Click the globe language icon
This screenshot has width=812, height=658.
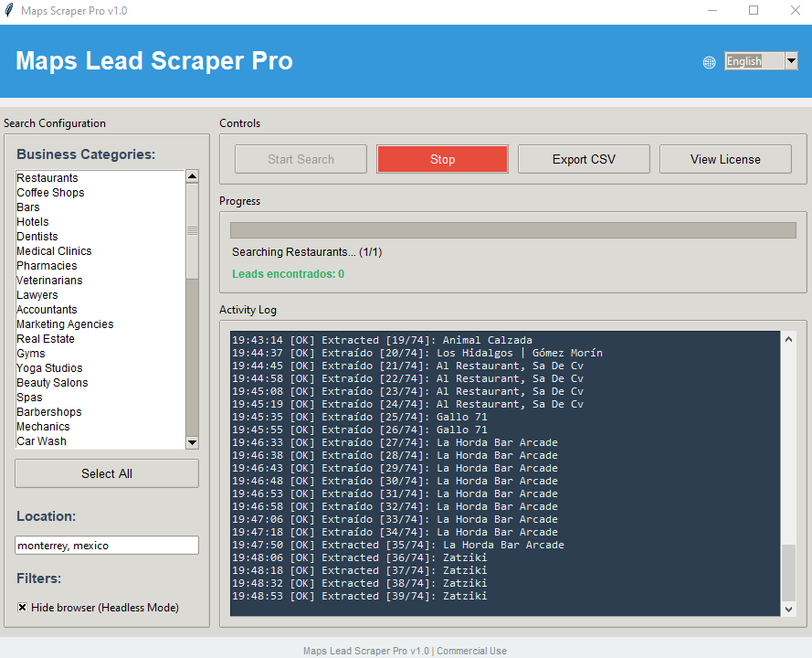coord(710,62)
